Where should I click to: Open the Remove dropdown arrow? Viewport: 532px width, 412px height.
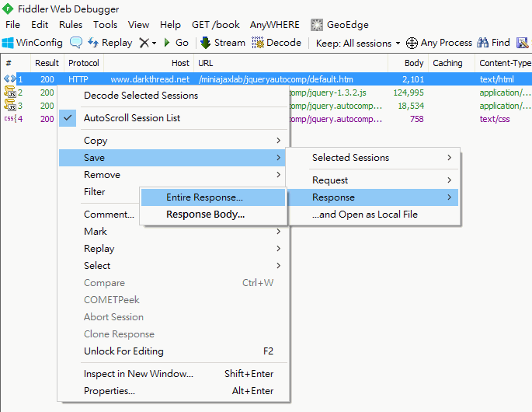[x=154, y=43]
